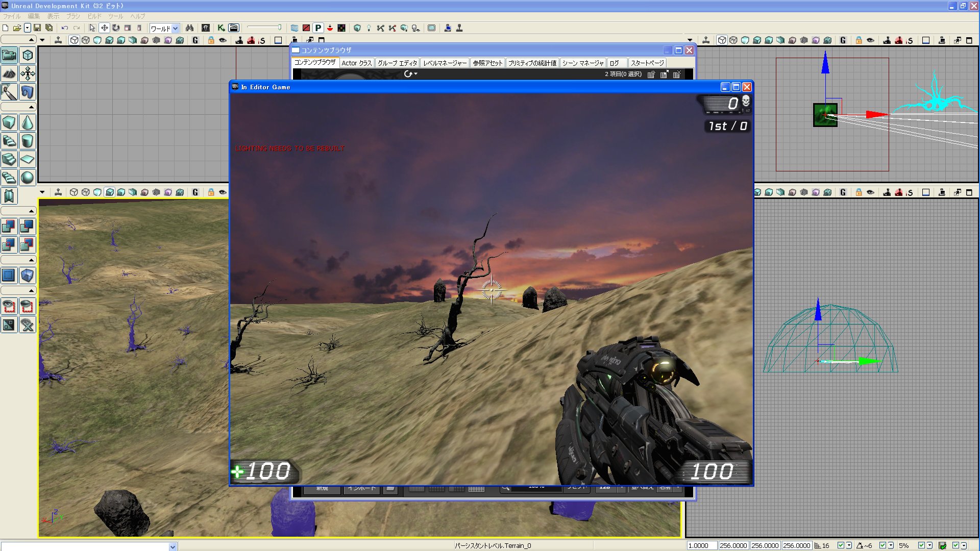Click the Cylinder brush builder icon
The image size is (980, 551).
(28, 141)
